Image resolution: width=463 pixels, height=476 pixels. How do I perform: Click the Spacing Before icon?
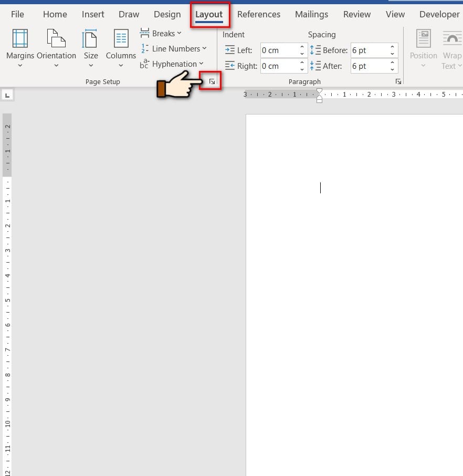coord(315,50)
